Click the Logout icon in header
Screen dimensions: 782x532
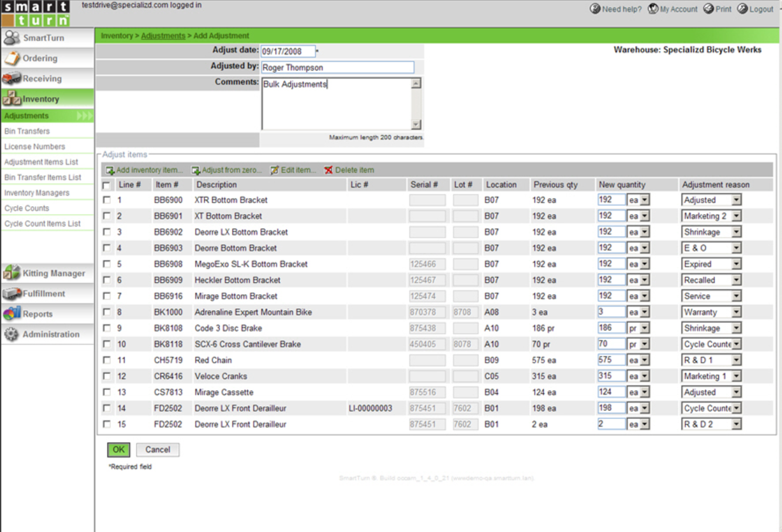pos(743,9)
